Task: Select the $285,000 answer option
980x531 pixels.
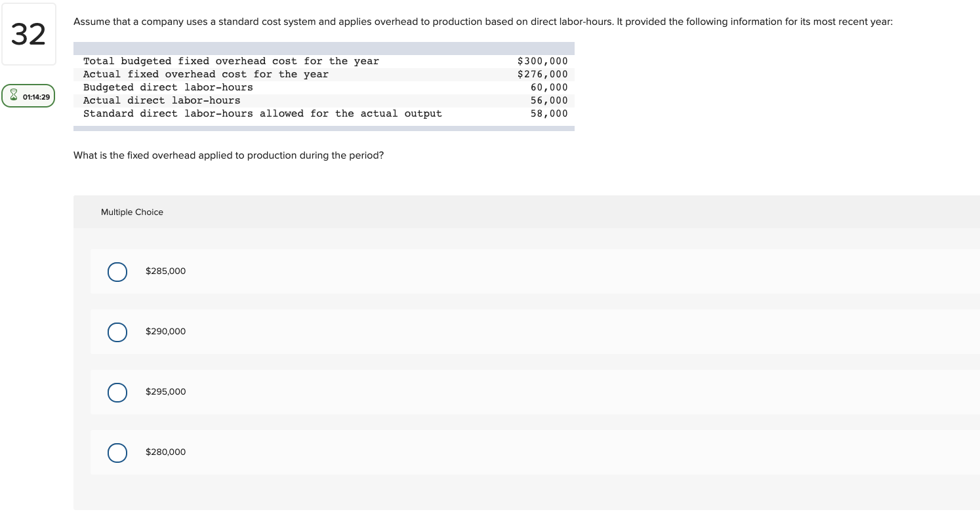Action: 117,271
